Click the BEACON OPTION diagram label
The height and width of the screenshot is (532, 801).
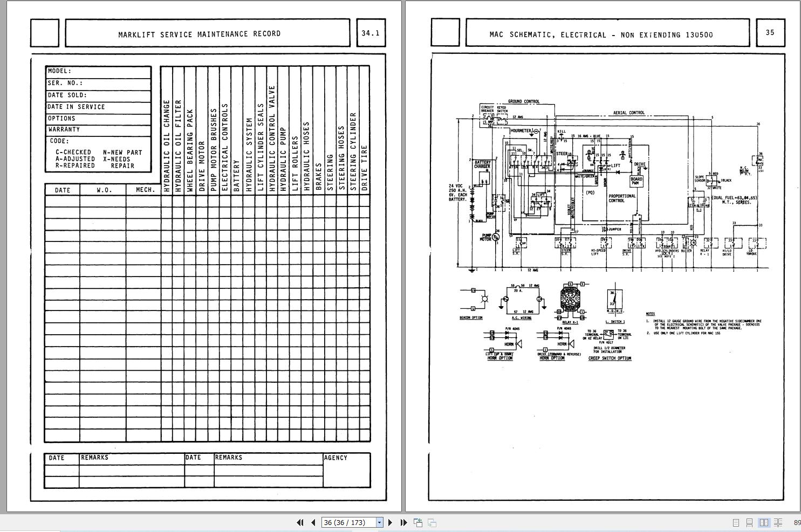click(x=471, y=318)
